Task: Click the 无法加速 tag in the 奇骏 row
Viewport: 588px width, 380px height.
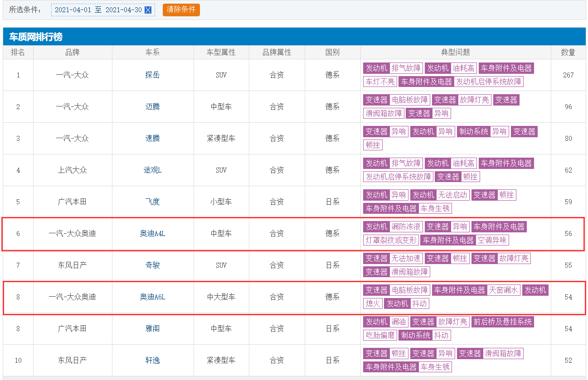Action: (x=406, y=259)
